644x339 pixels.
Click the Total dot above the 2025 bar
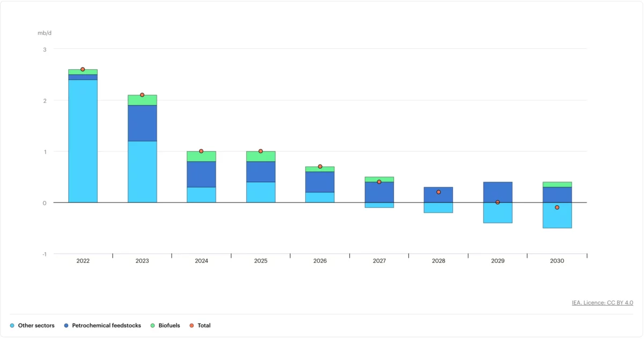point(261,151)
